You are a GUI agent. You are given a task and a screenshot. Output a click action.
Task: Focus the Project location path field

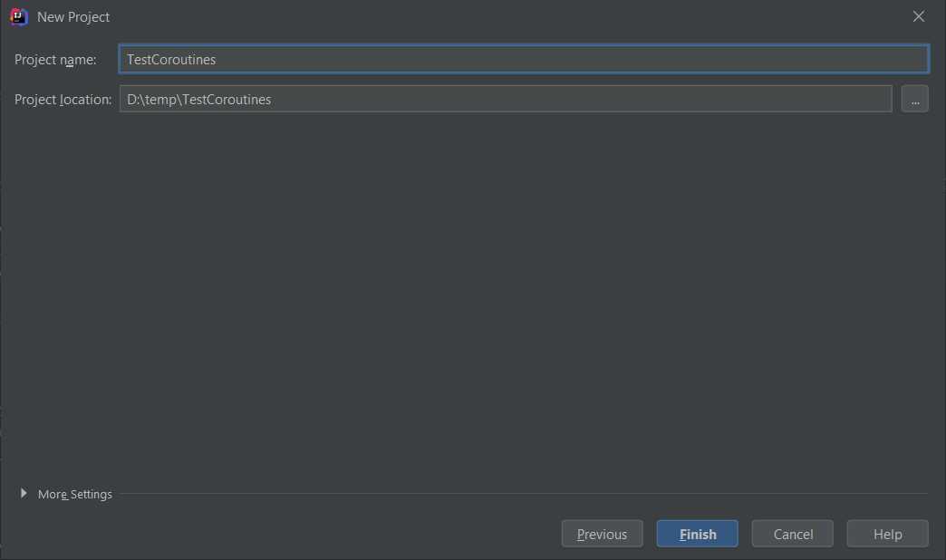tap(505, 100)
